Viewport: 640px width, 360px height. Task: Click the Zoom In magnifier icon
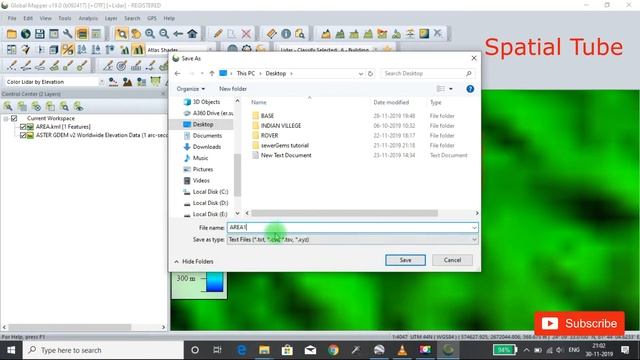click(150, 34)
